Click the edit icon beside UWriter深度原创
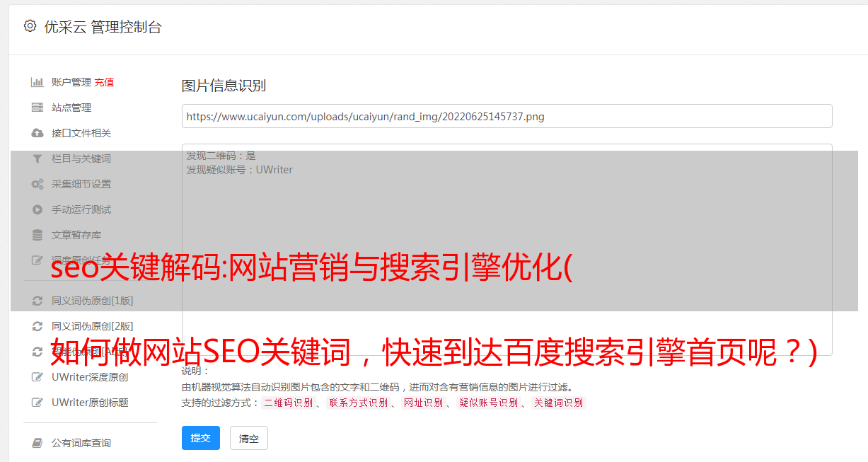This screenshot has width=868, height=462. (x=37, y=377)
